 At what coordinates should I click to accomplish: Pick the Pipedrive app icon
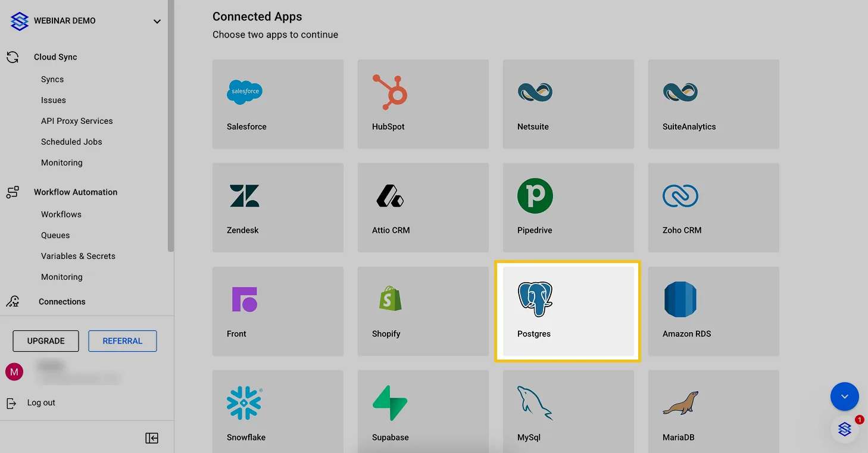click(x=535, y=195)
